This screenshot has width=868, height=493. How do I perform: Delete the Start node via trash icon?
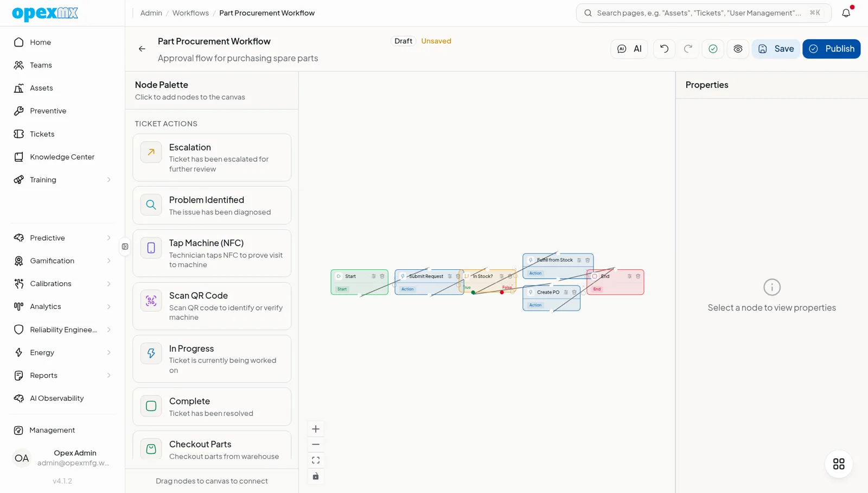tap(382, 276)
